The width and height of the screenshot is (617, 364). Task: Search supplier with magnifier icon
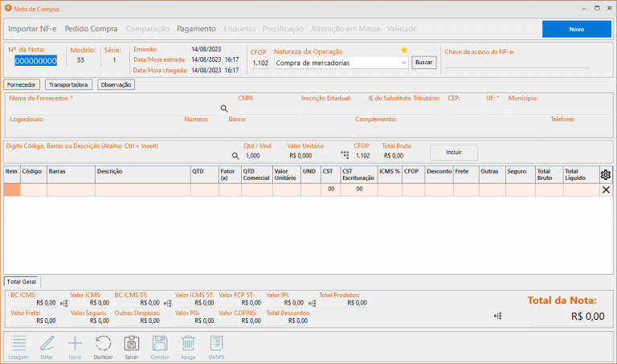tap(224, 108)
